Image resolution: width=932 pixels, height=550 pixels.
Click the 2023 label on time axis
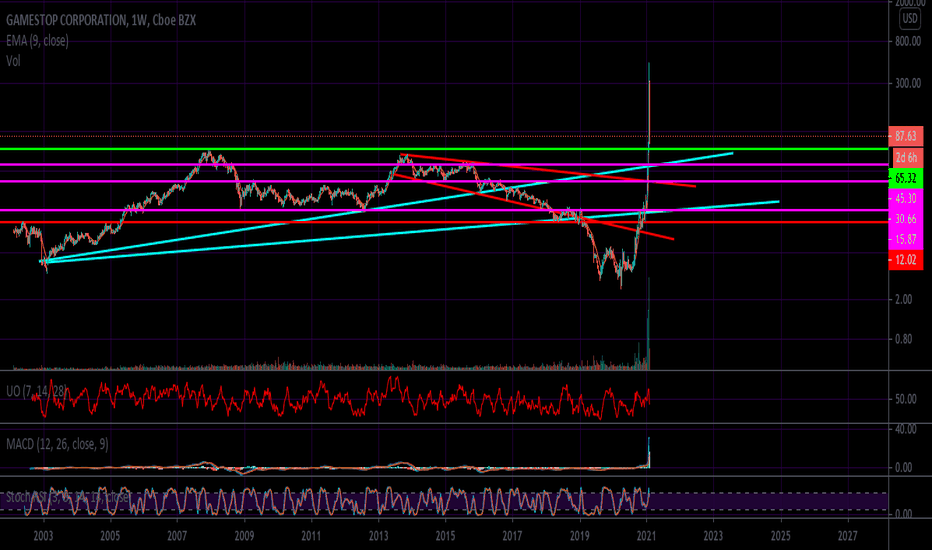click(713, 536)
